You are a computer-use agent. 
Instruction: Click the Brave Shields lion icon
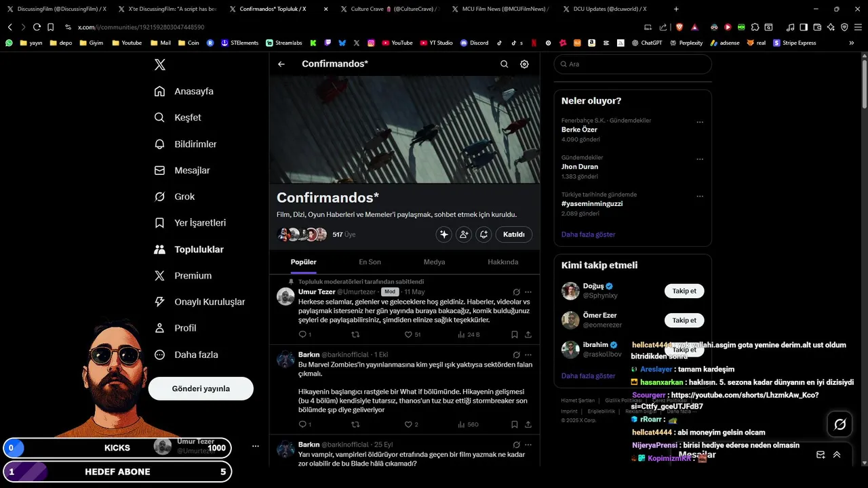[680, 27]
